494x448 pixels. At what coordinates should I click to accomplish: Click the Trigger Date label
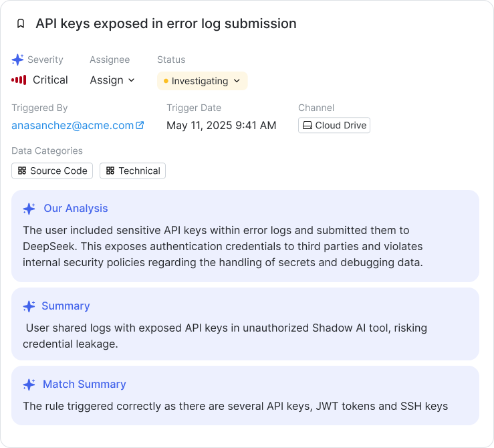194,108
